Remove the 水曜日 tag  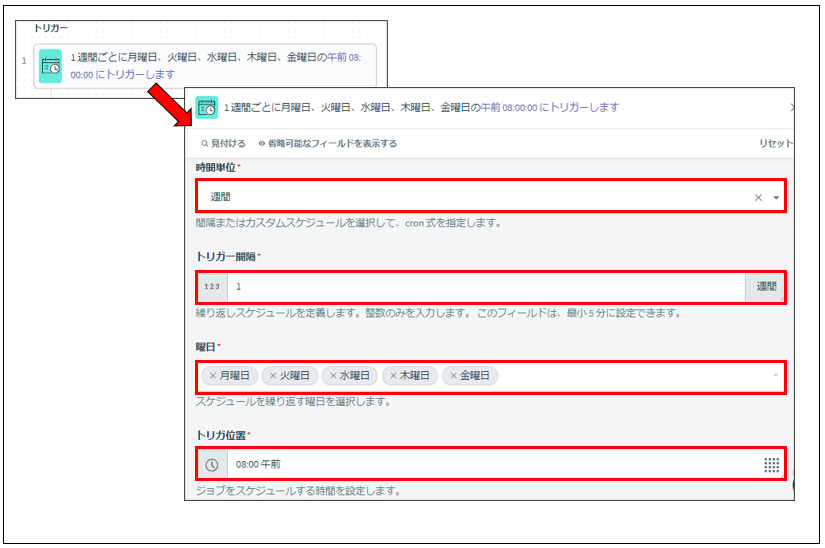pos(333,376)
